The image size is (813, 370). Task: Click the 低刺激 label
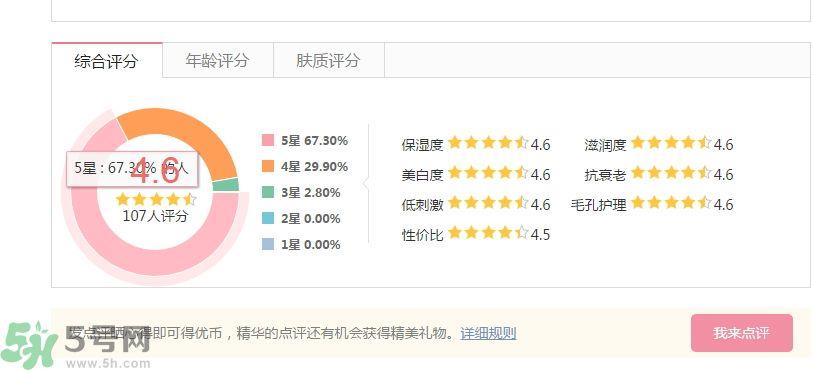coord(423,205)
